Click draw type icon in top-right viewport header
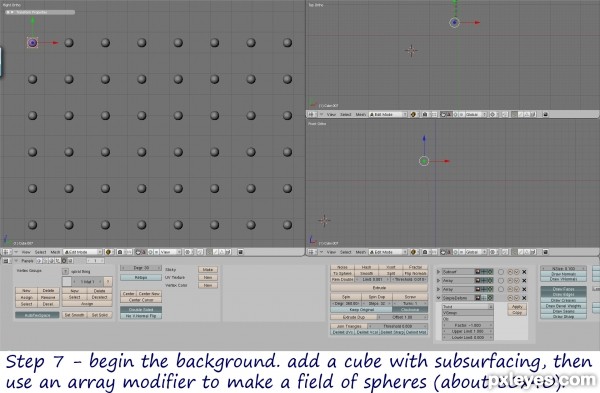 (413, 114)
